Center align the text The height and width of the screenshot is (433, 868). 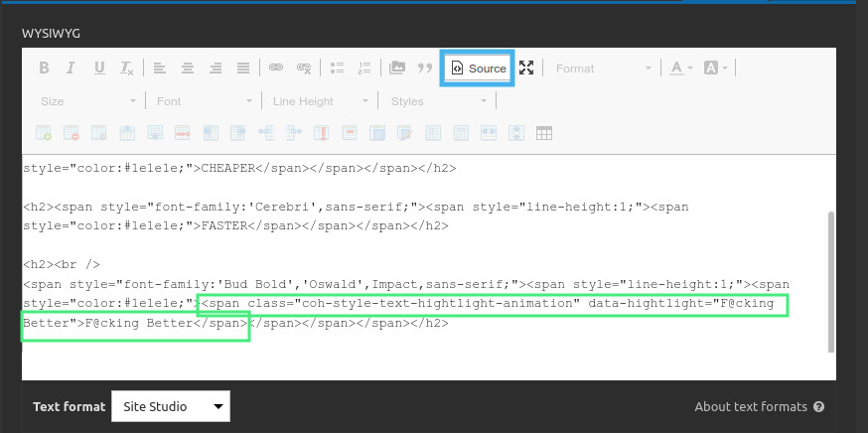pyautogui.click(x=187, y=69)
